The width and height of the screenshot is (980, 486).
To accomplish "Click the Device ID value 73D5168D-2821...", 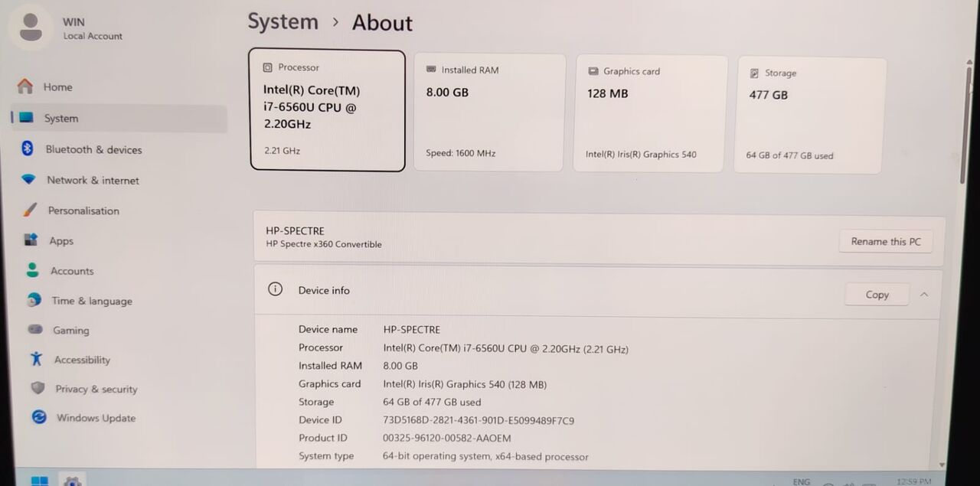I will click(x=479, y=420).
